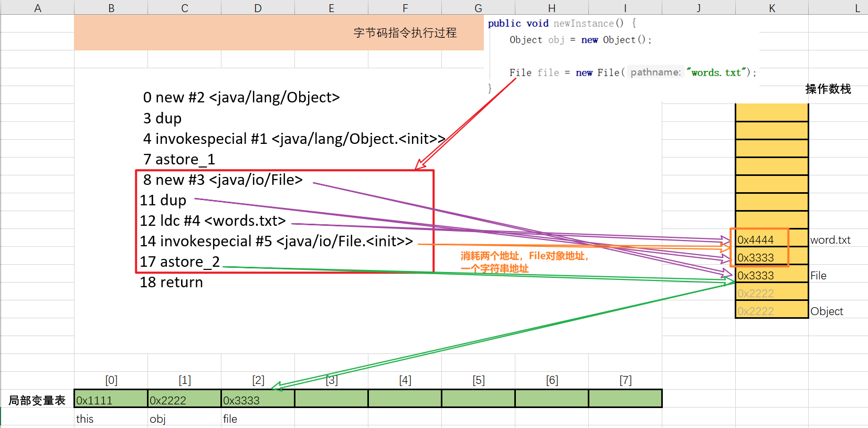Select column G header
The width and height of the screenshot is (868, 428).
pos(478,7)
